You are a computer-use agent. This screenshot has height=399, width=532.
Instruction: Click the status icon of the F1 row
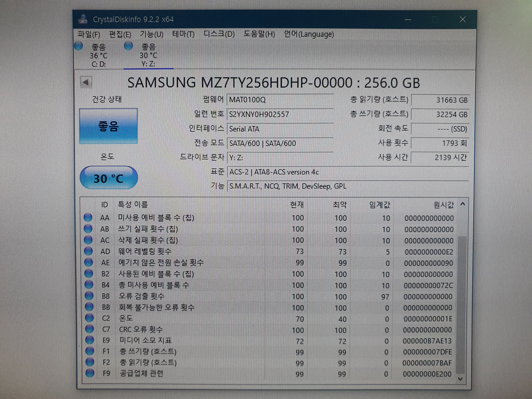click(90, 351)
